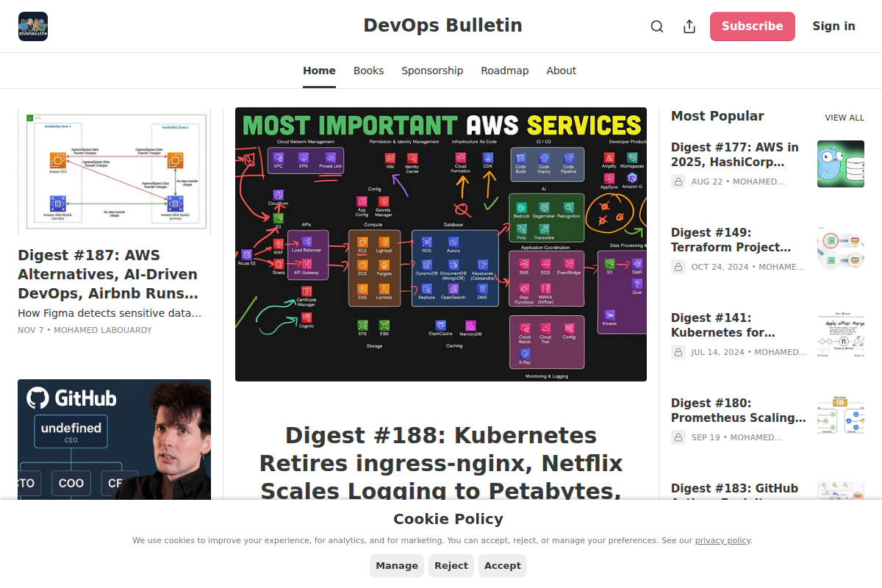Click the Subscribe button
The height and width of the screenshot is (588, 882).
point(752,26)
